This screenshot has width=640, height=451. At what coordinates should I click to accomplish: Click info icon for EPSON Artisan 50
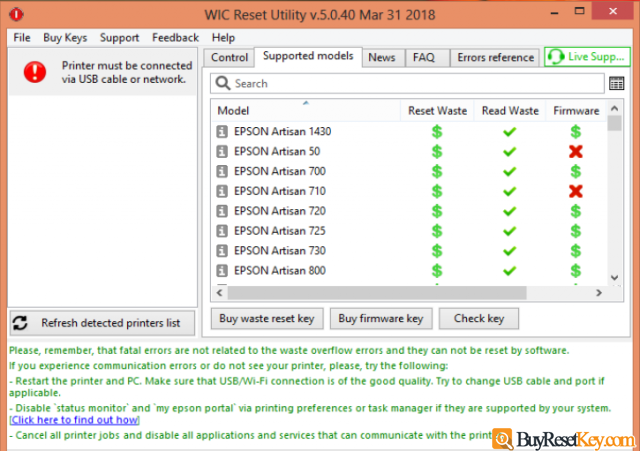click(222, 151)
